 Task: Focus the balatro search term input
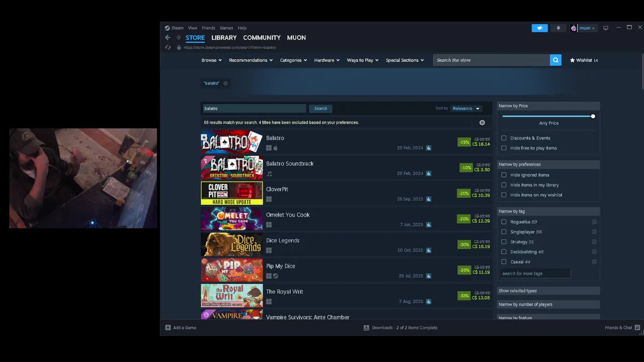pyautogui.click(x=254, y=109)
